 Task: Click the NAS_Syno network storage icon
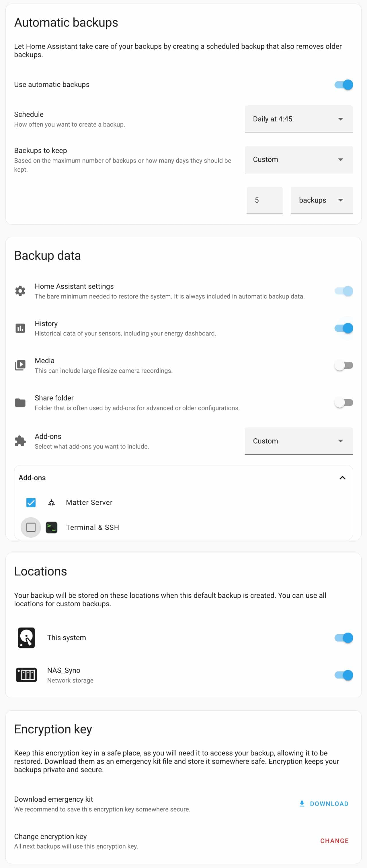pyautogui.click(x=26, y=675)
